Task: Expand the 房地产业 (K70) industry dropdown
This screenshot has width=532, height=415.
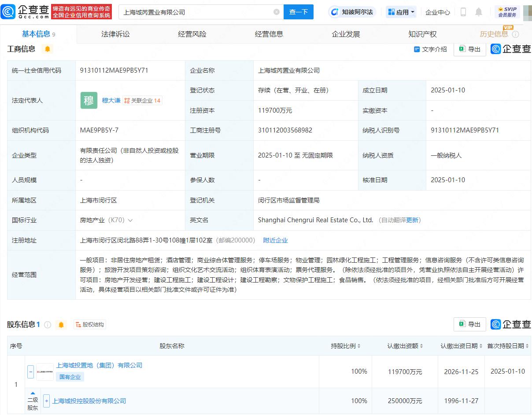Action: 130,220
